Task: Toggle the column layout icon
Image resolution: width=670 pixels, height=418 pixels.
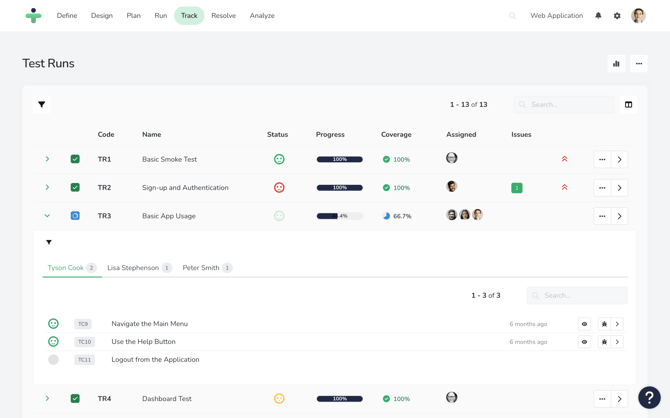Action: [x=628, y=104]
